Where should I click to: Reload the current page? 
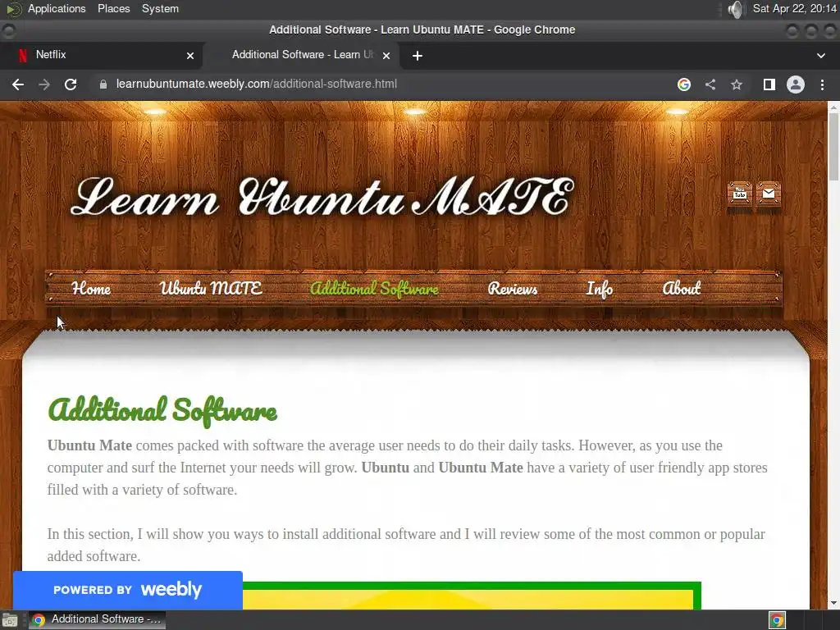point(71,84)
